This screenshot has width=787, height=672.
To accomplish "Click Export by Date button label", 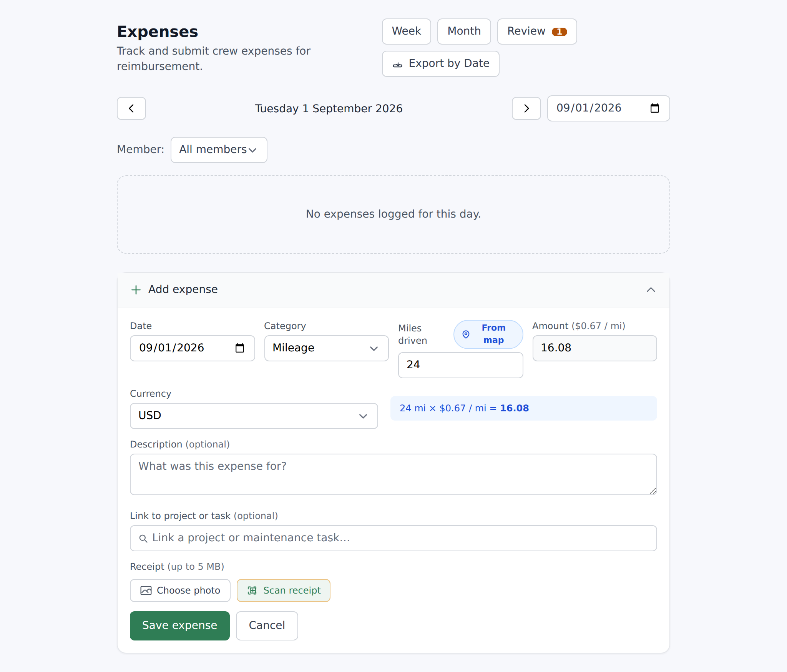I will pos(449,63).
